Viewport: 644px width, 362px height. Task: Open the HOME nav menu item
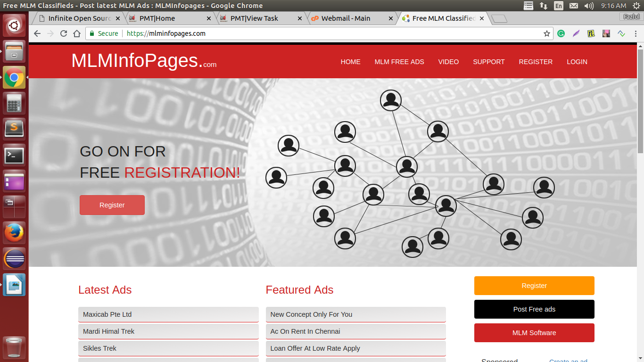pos(350,62)
